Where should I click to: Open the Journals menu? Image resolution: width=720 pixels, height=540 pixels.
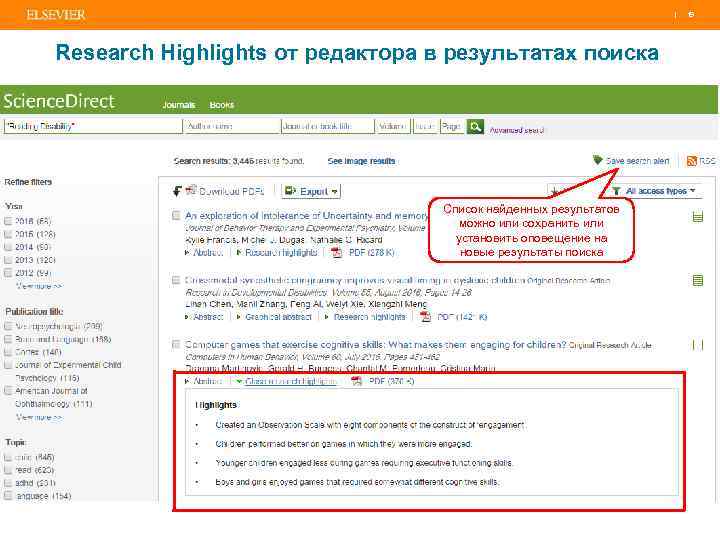179,105
